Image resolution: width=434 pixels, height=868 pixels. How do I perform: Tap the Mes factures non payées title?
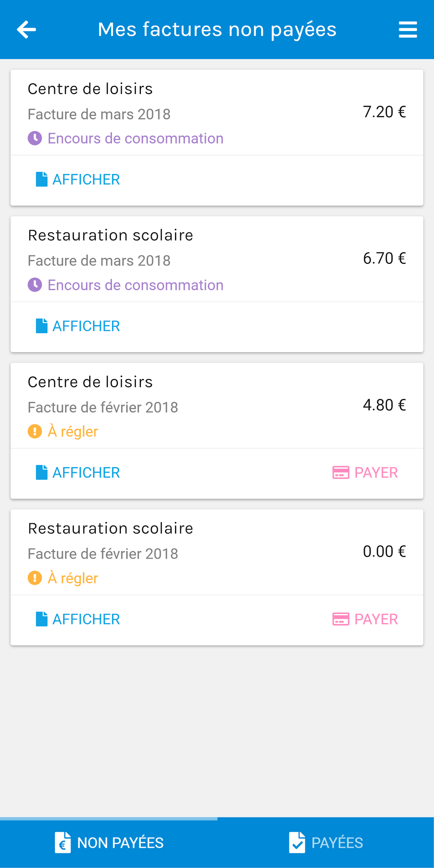[x=217, y=30]
